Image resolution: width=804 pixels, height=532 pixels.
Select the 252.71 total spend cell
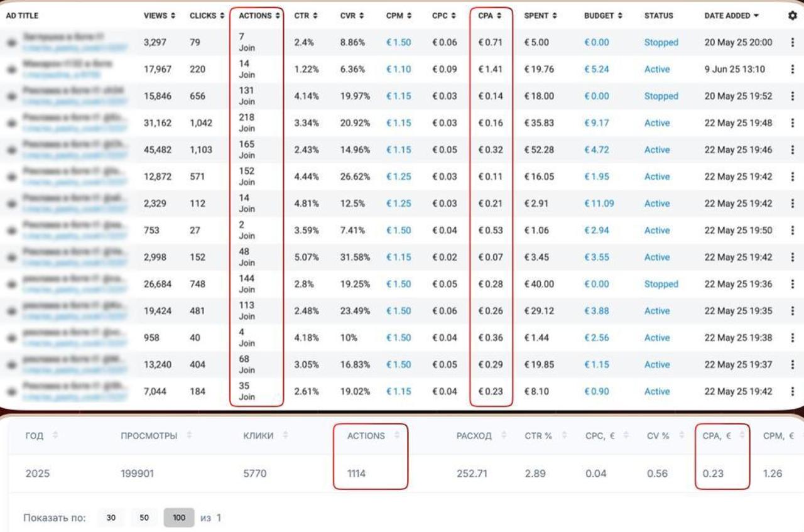(x=472, y=474)
